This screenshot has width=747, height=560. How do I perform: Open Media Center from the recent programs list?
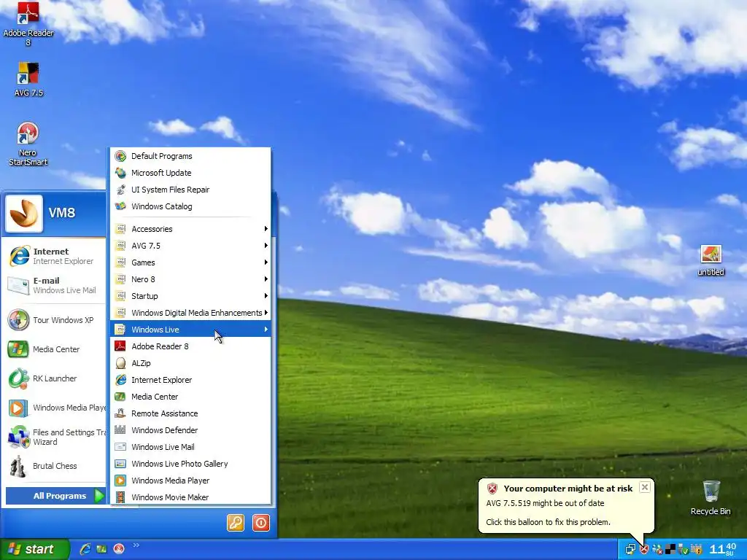tap(53, 349)
